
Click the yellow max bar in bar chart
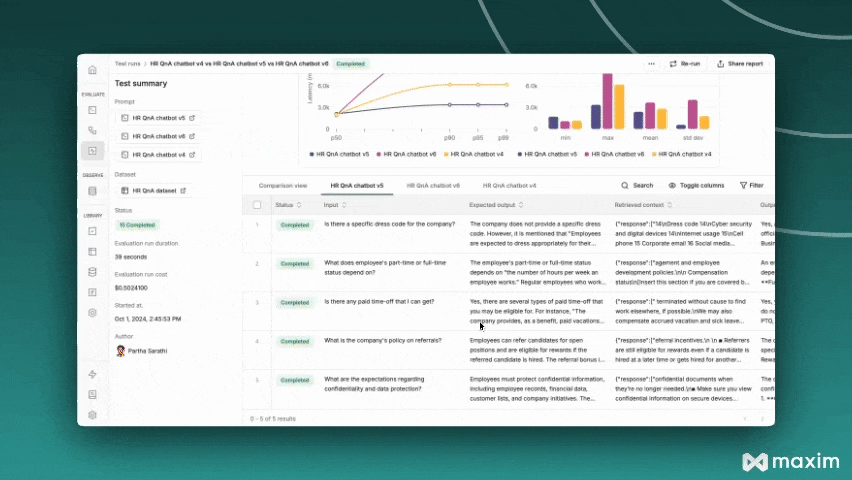click(x=619, y=107)
